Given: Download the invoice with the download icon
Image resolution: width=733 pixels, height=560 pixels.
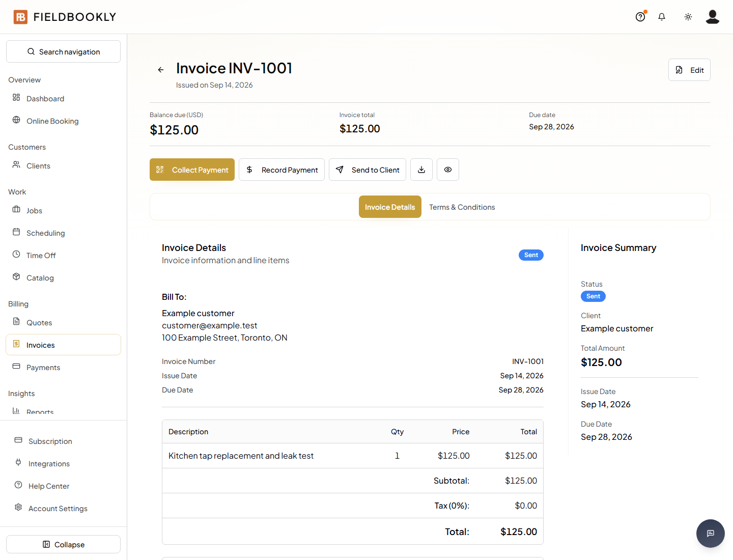Looking at the screenshot, I should click(x=421, y=170).
